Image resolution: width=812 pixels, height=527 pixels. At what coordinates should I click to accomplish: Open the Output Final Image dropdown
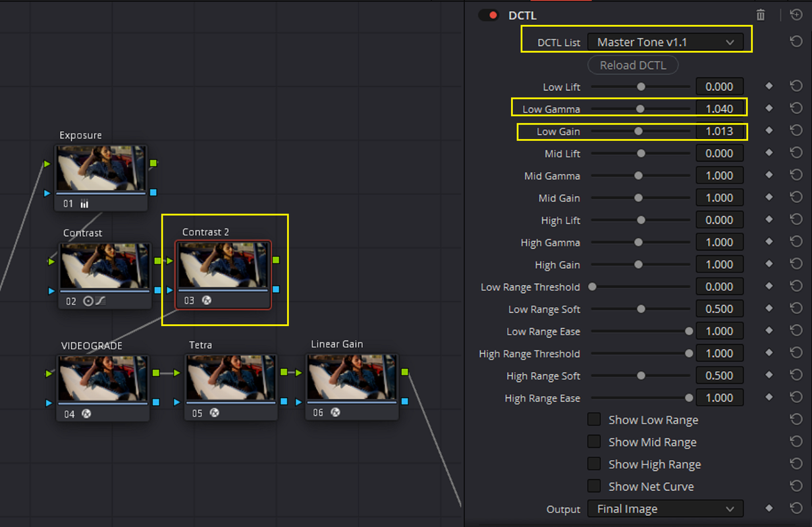click(665, 509)
